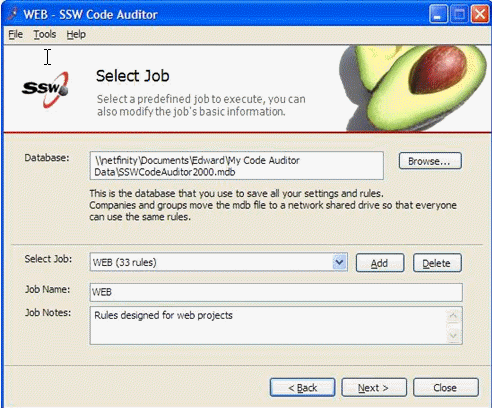This screenshot has width=492, height=408.
Task: Open the File menu
Action: coord(15,34)
